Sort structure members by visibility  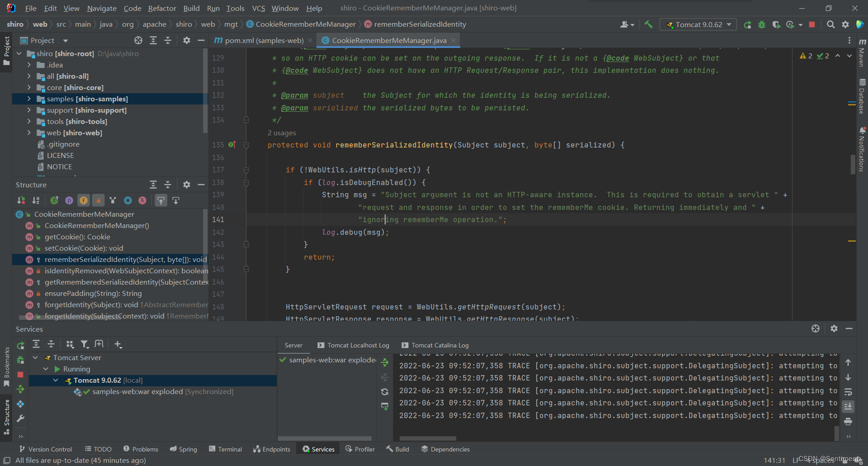click(x=21, y=200)
